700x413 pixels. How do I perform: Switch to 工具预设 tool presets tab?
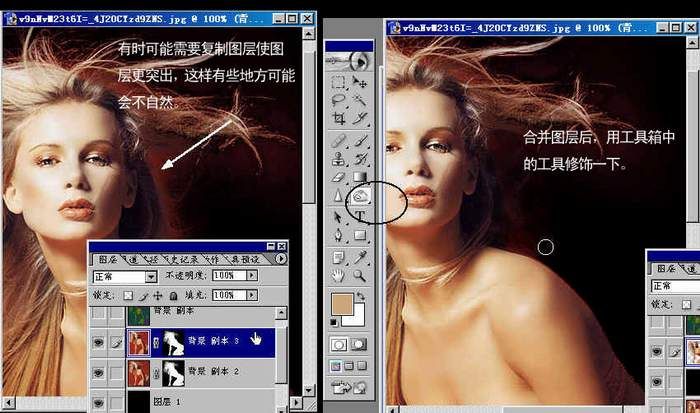[x=245, y=259]
